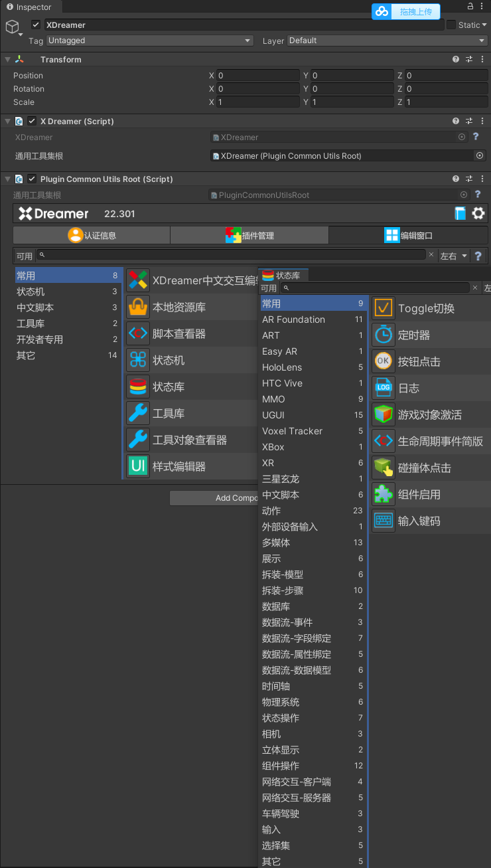Open context menu for Plugin Common Utils Root
Screen dimensions: 491x868
482,179
